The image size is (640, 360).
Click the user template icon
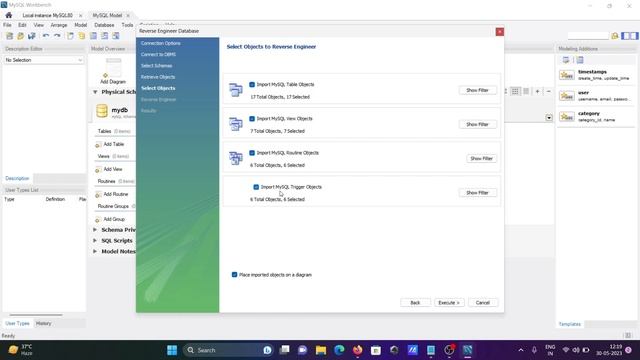click(567, 96)
